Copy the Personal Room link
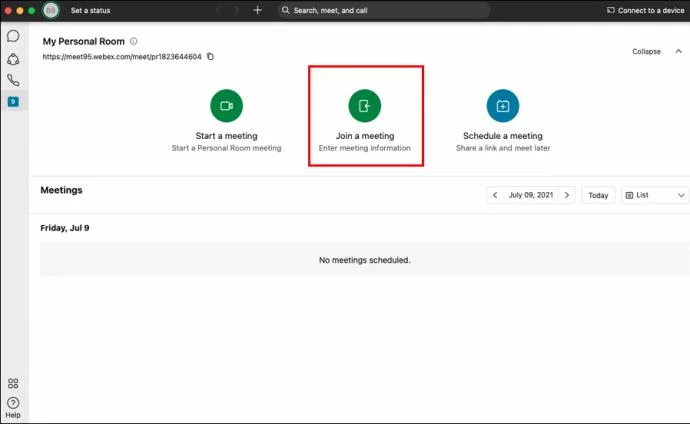The height and width of the screenshot is (424, 690). pyautogui.click(x=210, y=57)
